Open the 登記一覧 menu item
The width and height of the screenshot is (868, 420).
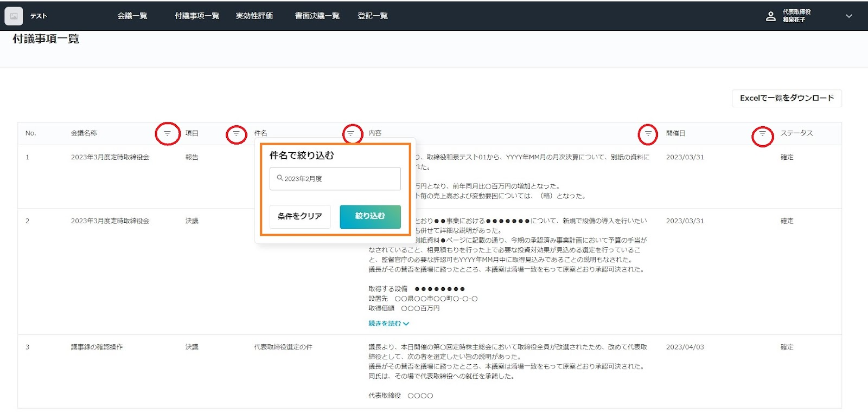[x=373, y=16]
